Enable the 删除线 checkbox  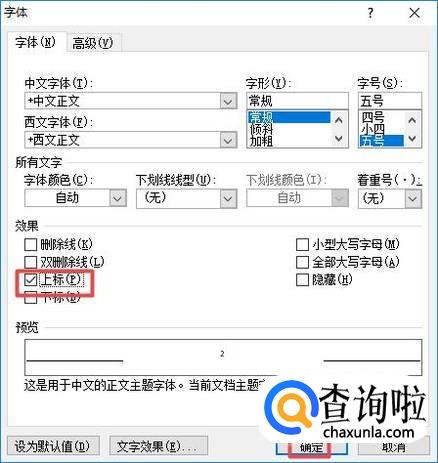click(30, 245)
